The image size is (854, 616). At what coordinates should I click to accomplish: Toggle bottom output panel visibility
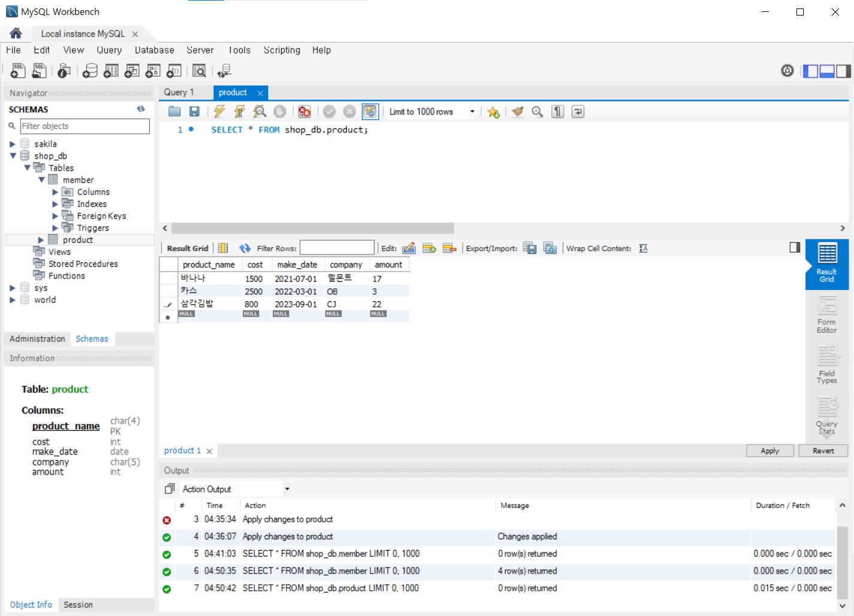pyautogui.click(x=827, y=71)
